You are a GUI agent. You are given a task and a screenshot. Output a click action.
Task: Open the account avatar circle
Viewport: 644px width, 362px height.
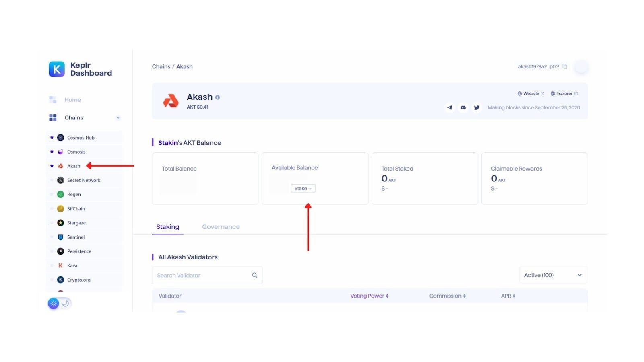click(x=581, y=67)
